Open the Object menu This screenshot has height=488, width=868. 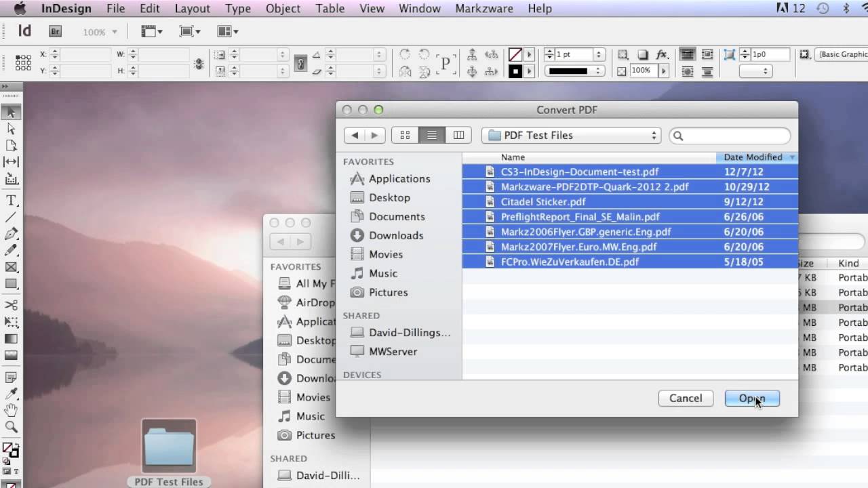coord(283,9)
